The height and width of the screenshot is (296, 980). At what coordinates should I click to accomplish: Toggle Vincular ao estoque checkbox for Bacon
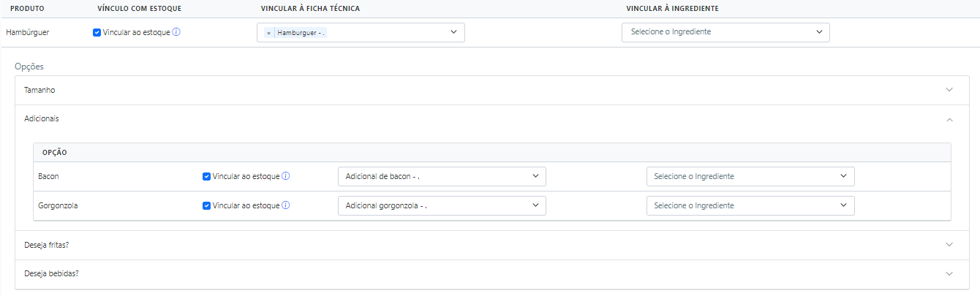206,176
